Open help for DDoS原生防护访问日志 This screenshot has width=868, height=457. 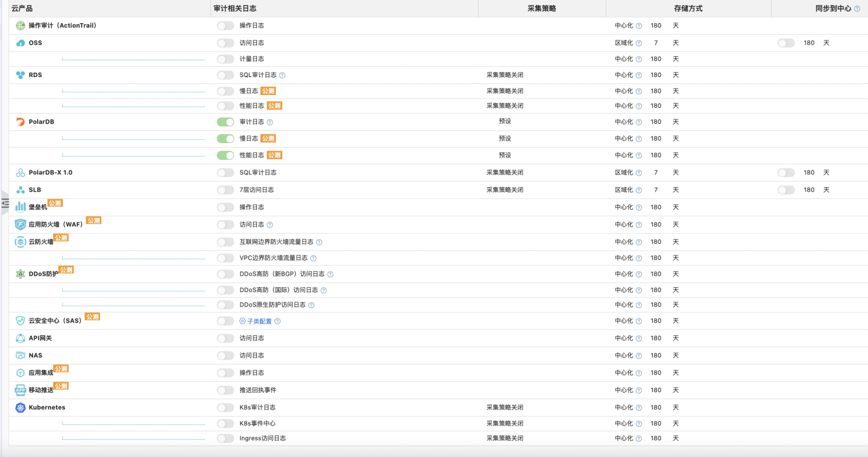coord(311,305)
